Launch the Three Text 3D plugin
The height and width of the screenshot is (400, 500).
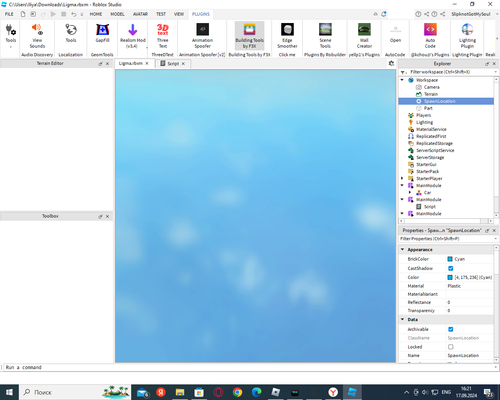[163, 36]
